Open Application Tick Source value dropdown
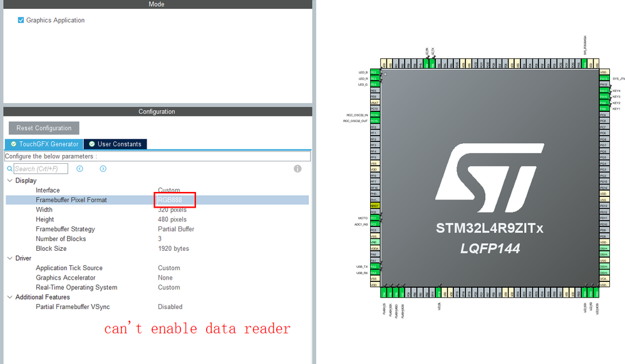This screenshot has width=625, height=364. pyautogui.click(x=169, y=268)
